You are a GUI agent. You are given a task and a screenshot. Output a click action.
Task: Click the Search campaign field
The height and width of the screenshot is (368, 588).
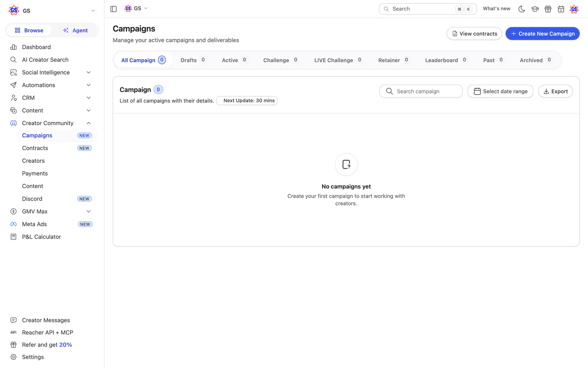(x=421, y=91)
